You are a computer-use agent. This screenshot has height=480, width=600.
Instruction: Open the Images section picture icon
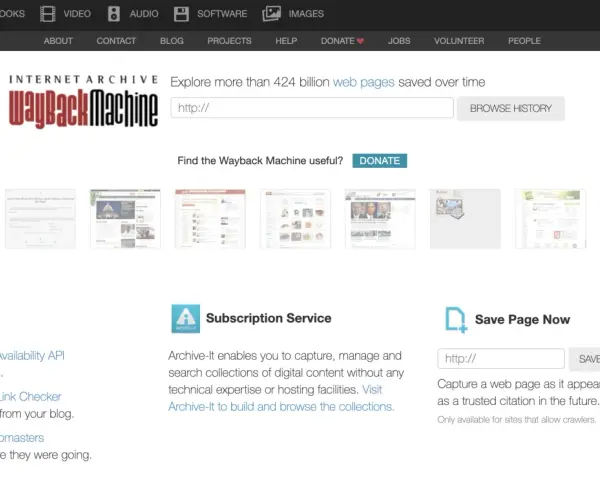coord(271,14)
